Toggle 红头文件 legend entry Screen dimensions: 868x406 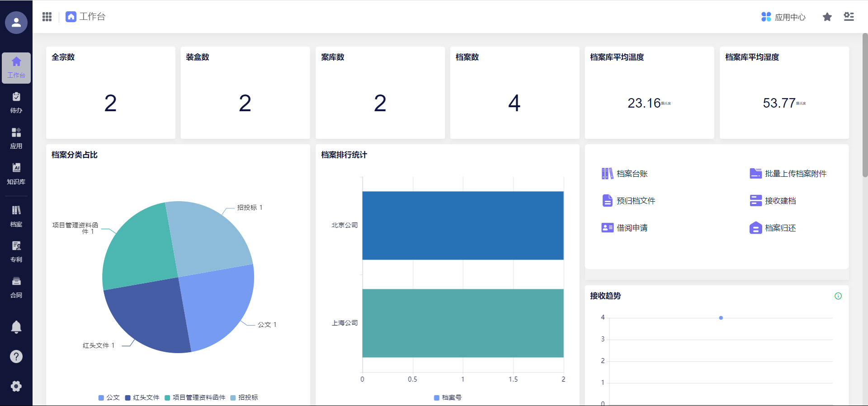pyautogui.click(x=142, y=397)
